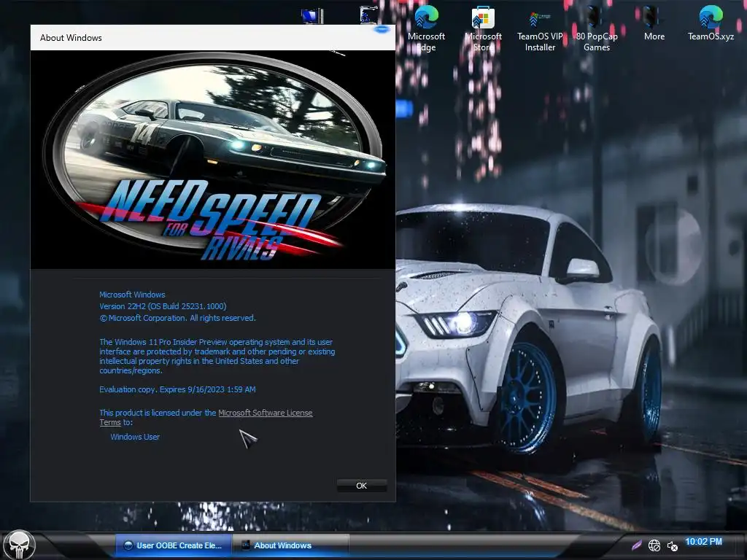The width and height of the screenshot is (747, 560).
Task: Select the desktop icon right of the monitor
Action: (x=369, y=15)
